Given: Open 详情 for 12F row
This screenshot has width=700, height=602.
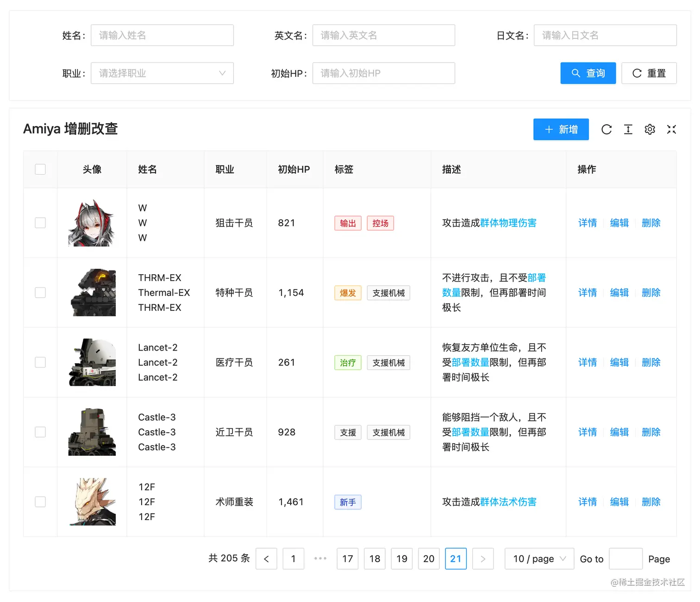Looking at the screenshot, I should click(587, 502).
